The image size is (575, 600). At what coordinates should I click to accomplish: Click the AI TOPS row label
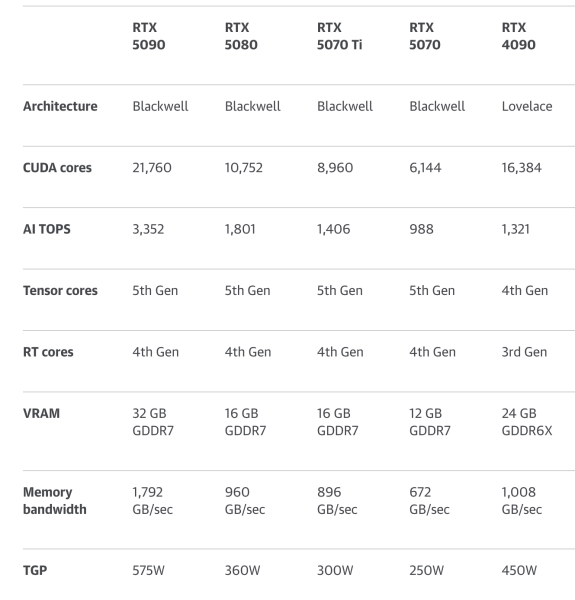tap(47, 229)
